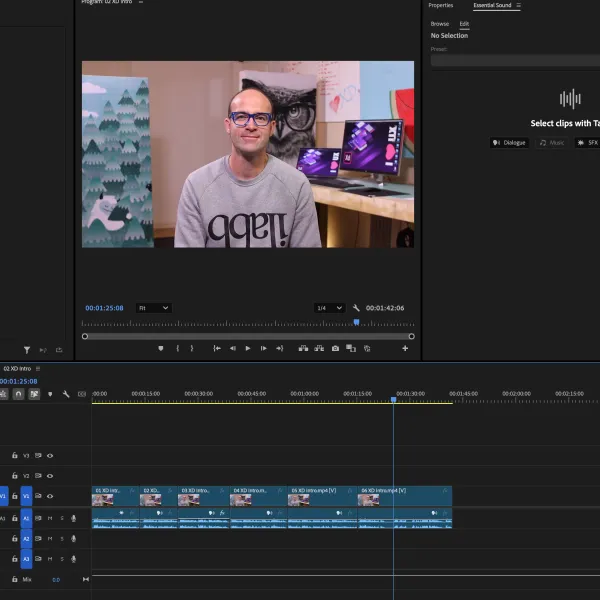The image size is (600, 600).
Task: Click the right zoom handle of monitor scroll bar
Action: click(x=411, y=336)
